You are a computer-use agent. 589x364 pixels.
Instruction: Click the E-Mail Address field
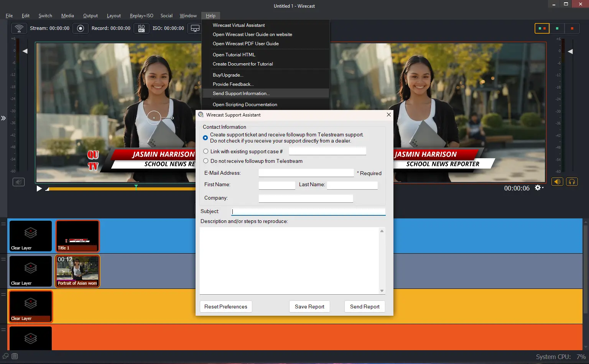(306, 173)
